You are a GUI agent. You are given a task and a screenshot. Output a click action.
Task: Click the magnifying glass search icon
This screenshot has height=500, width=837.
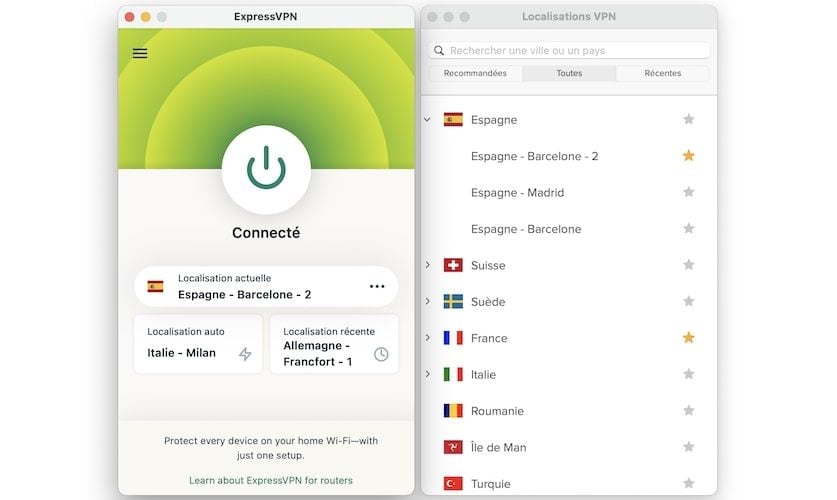point(439,50)
